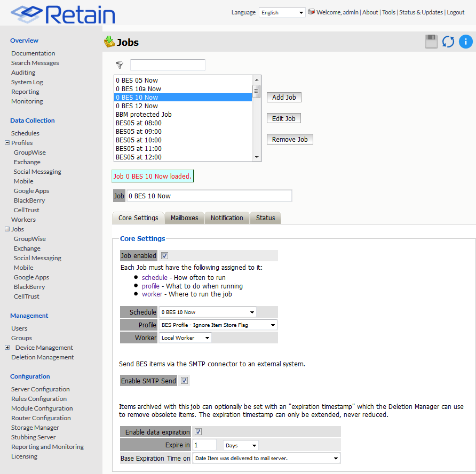Switch to the Mailboxes tab
Image resolution: width=476 pixels, height=474 pixels.
184,218
